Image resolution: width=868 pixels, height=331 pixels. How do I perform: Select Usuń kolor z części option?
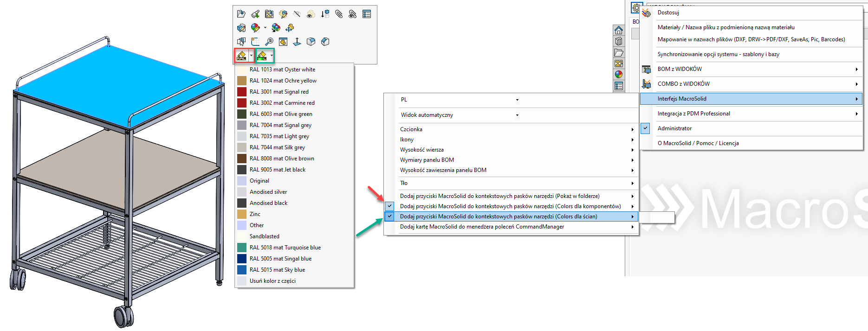click(x=272, y=281)
